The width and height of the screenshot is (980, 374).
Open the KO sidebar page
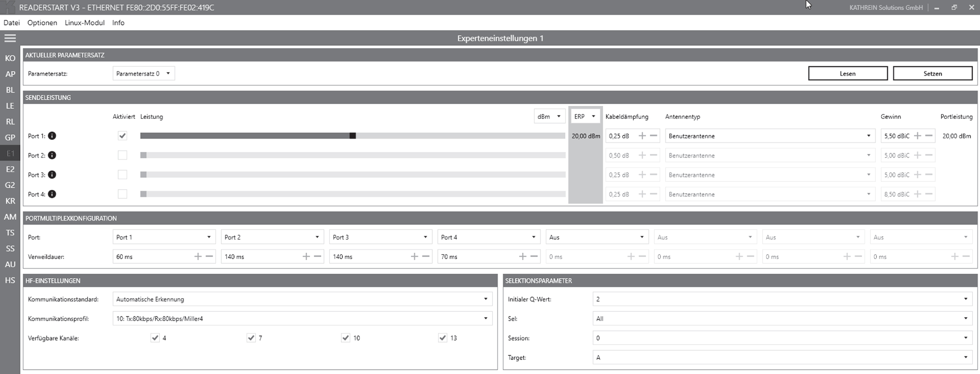tap(10, 58)
